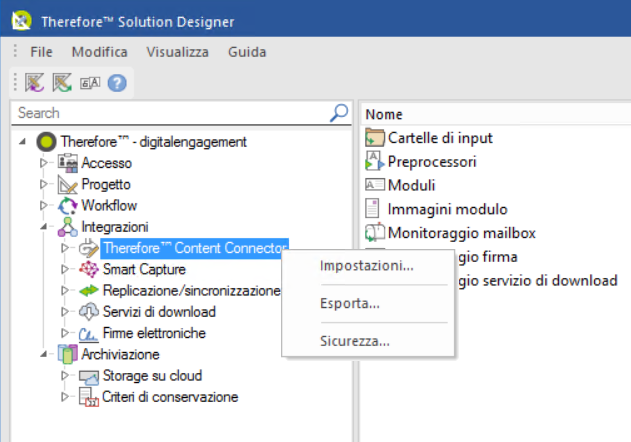This screenshot has width=631, height=442.
Task: Click the search magnifier icon
Action: [x=339, y=113]
